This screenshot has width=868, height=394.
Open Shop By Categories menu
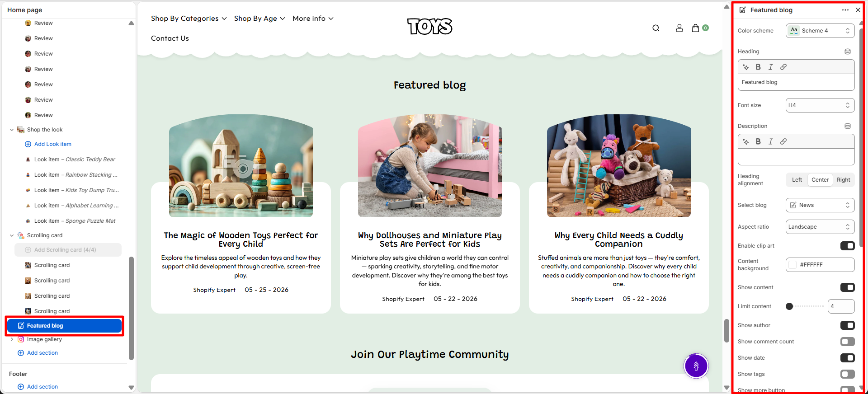(x=189, y=19)
